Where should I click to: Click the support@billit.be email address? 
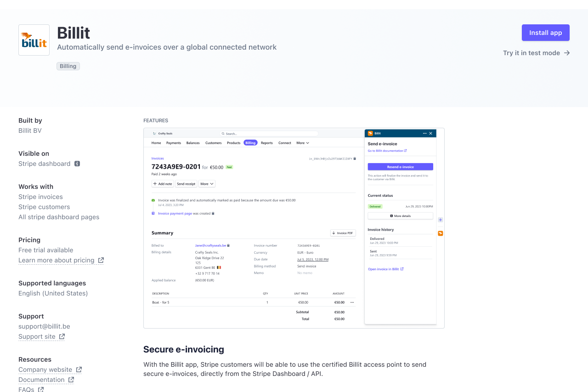click(44, 326)
